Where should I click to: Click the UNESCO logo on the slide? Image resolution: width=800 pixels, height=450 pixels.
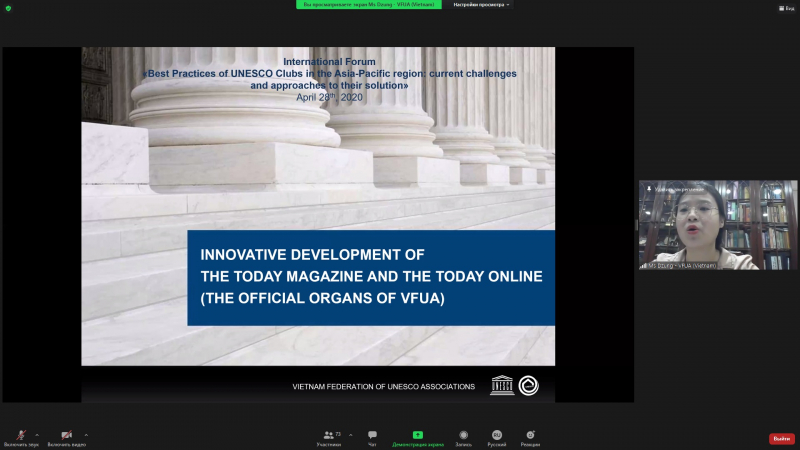pyautogui.click(x=501, y=386)
